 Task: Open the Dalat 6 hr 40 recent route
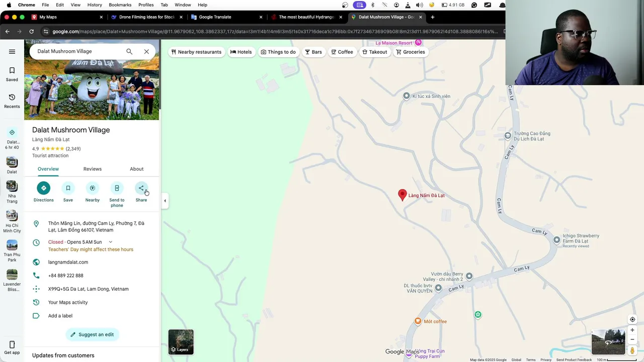(12, 138)
